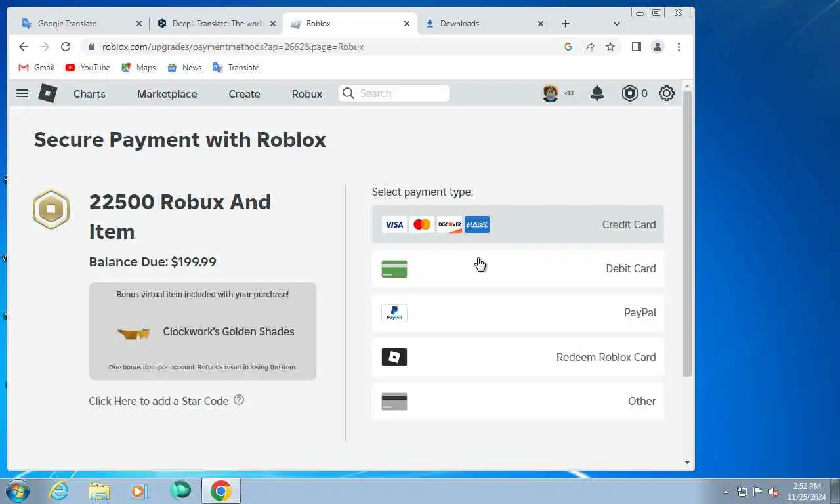Open Internet Explorer from taskbar
Viewport: 840px width, 504px height.
pos(59,491)
